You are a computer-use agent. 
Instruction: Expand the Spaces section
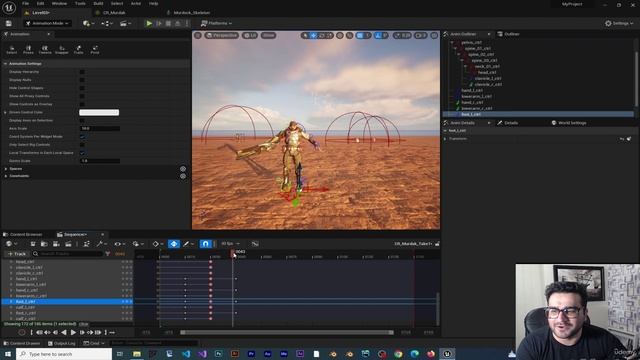(6, 169)
